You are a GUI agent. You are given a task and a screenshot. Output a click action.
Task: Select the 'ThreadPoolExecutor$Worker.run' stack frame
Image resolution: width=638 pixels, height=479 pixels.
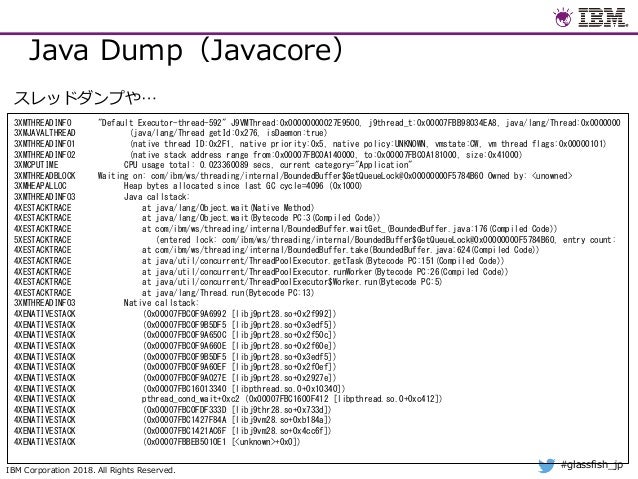coord(292,282)
